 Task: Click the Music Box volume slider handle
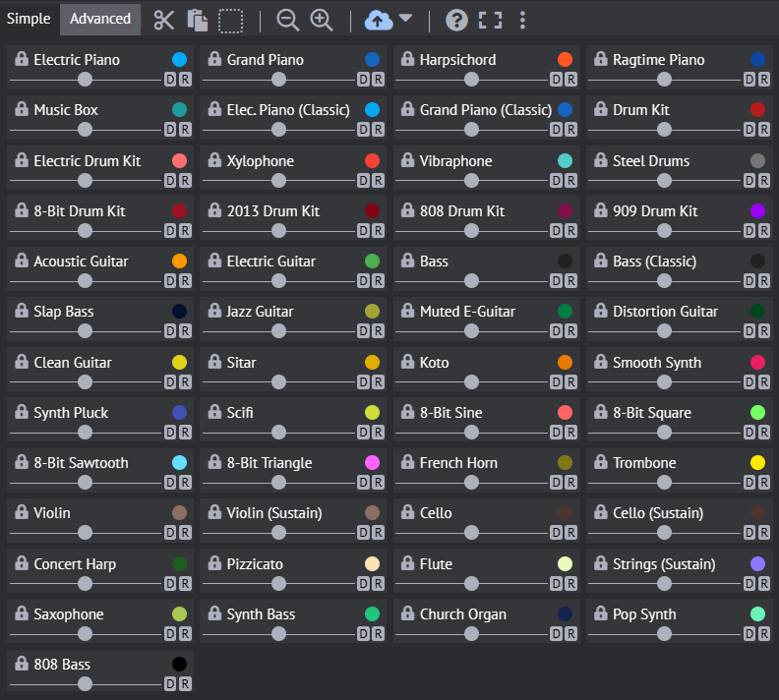point(86,130)
